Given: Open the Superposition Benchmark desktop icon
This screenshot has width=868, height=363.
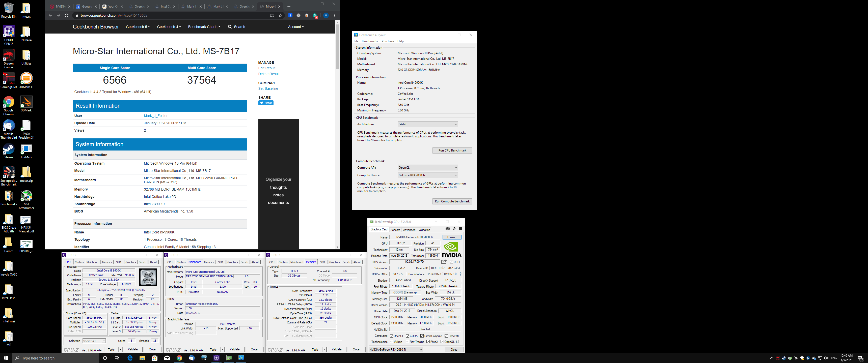Looking at the screenshot, I should [x=8, y=176].
